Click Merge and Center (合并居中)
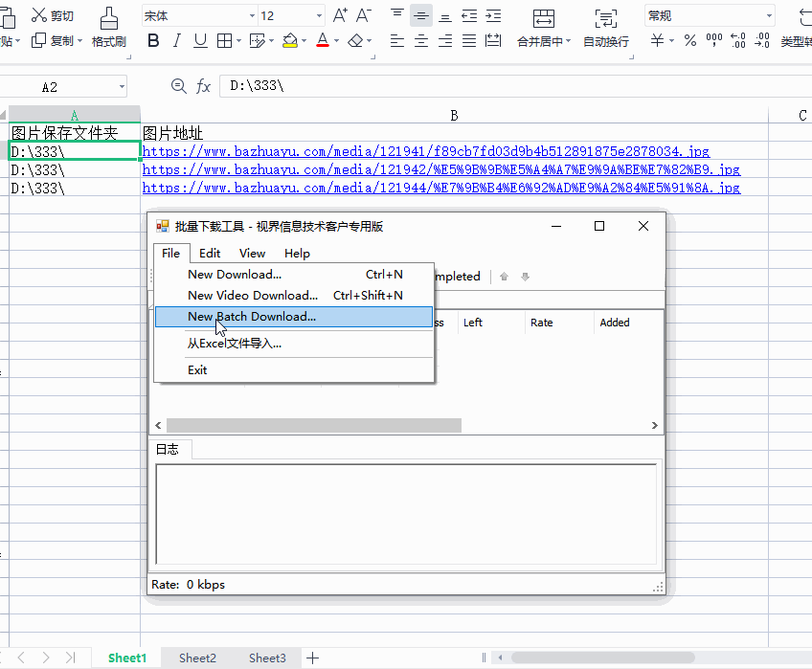This screenshot has width=812, height=669. [x=543, y=28]
